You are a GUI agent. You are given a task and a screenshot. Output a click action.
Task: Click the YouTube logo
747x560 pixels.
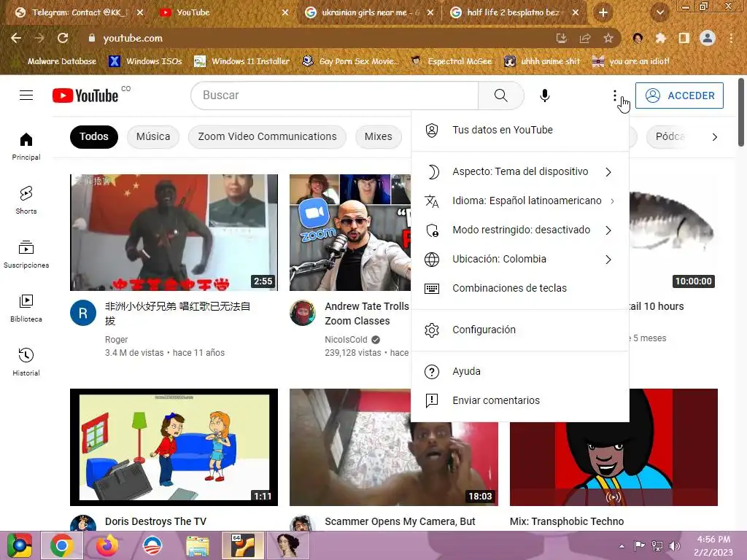tap(85, 96)
